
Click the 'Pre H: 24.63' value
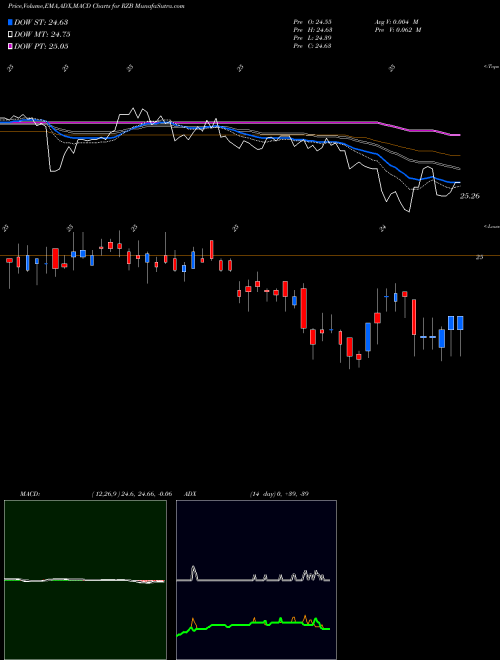click(312, 30)
